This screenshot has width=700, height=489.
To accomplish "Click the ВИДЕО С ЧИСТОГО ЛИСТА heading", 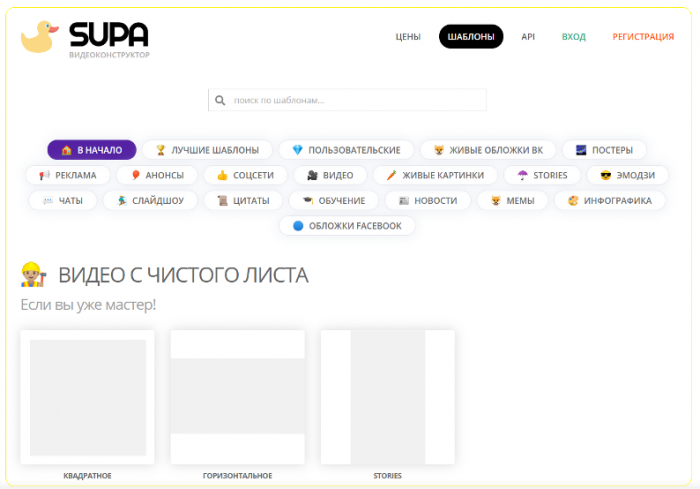I will (183, 275).
